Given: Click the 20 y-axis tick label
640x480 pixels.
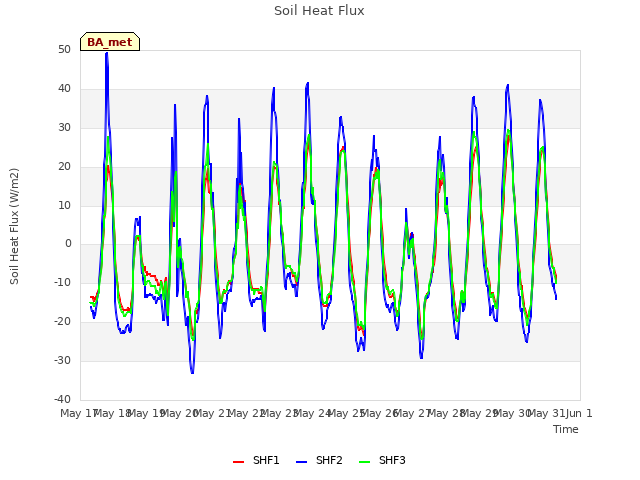Looking at the screenshot, I should (64, 167).
